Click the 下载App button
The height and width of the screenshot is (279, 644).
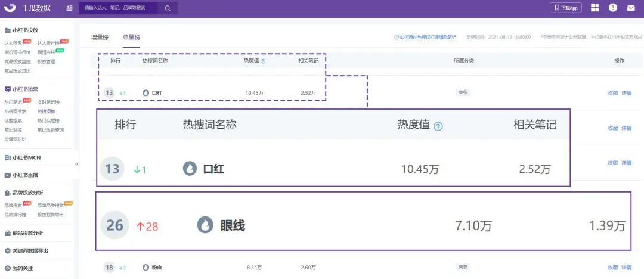pyautogui.click(x=566, y=8)
